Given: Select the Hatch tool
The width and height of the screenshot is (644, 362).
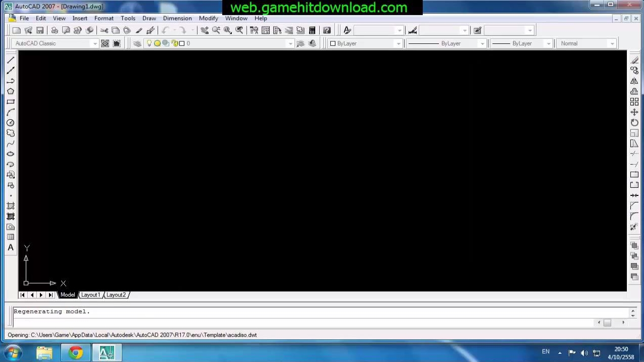Looking at the screenshot, I should tap(11, 206).
